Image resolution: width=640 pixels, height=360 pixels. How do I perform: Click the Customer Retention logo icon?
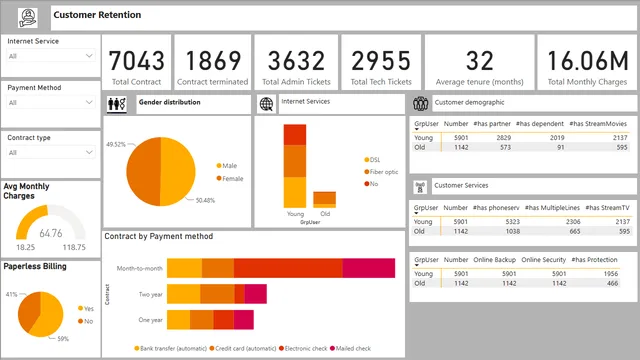(x=28, y=18)
